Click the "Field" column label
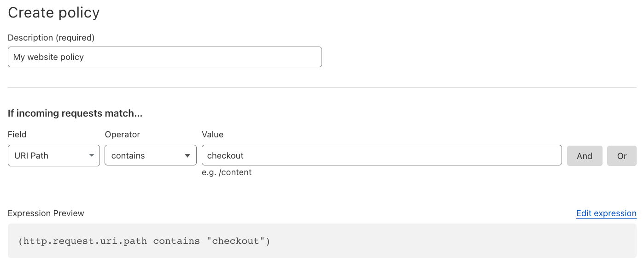The height and width of the screenshot is (271, 644). tap(17, 135)
